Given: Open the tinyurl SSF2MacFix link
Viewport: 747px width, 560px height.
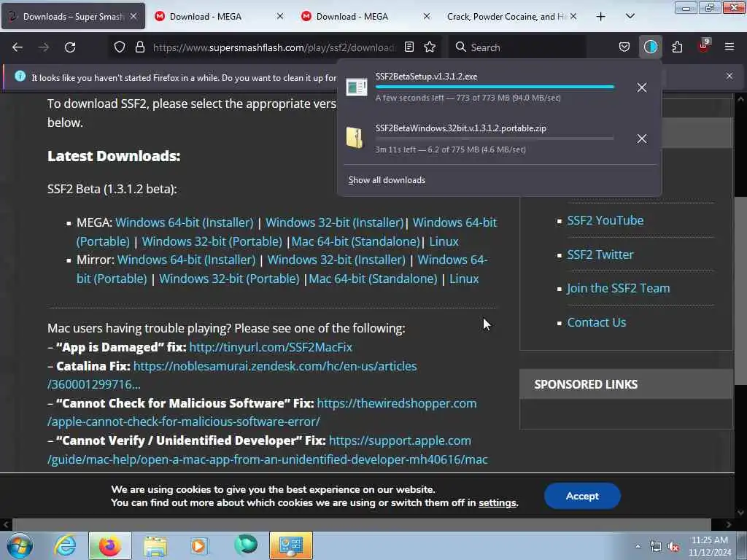Looking at the screenshot, I should pos(271,347).
